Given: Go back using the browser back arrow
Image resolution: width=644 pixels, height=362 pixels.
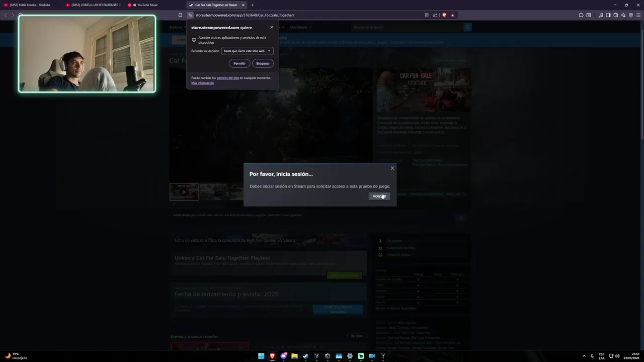Looking at the screenshot, I should coord(6,15).
